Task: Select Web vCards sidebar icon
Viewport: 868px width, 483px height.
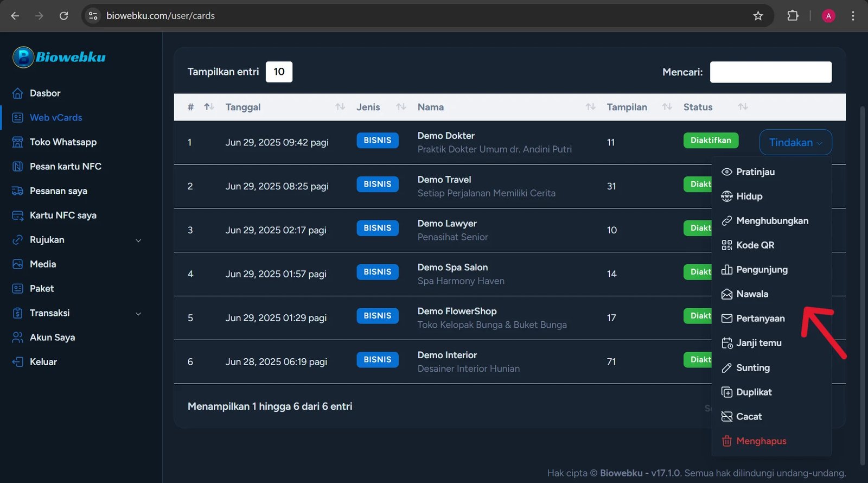Action: 17,118
